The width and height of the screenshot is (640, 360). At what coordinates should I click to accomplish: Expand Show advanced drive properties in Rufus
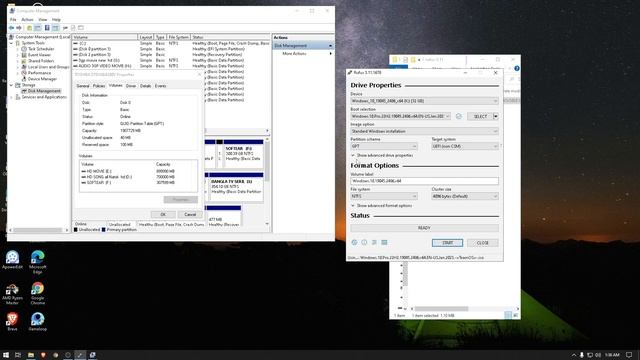[x=382, y=156]
